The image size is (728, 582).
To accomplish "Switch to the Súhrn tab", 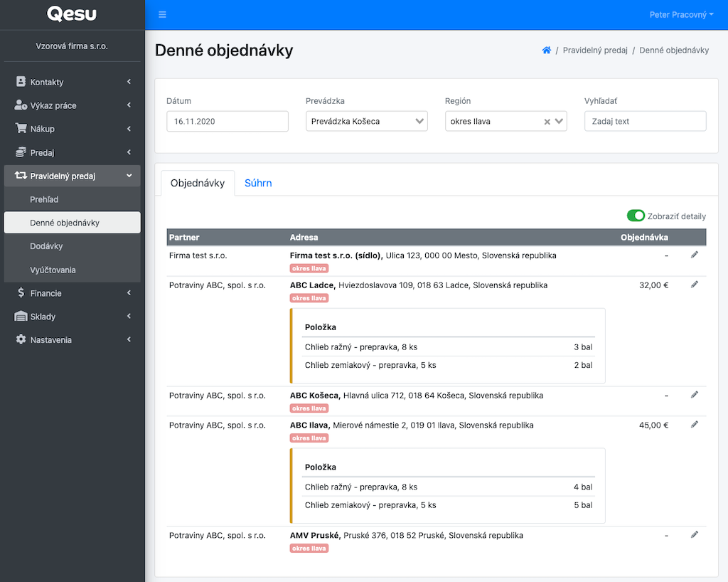I will (x=258, y=183).
